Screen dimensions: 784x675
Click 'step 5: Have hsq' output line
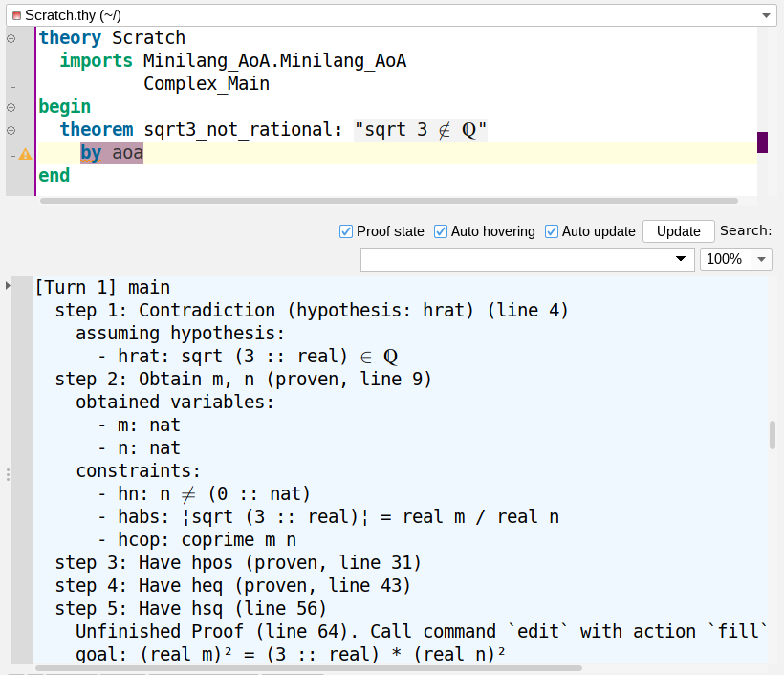click(190, 608)
